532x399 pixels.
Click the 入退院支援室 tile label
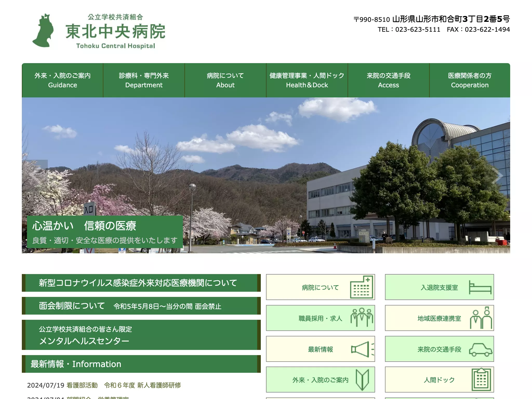tap(439, 288)
